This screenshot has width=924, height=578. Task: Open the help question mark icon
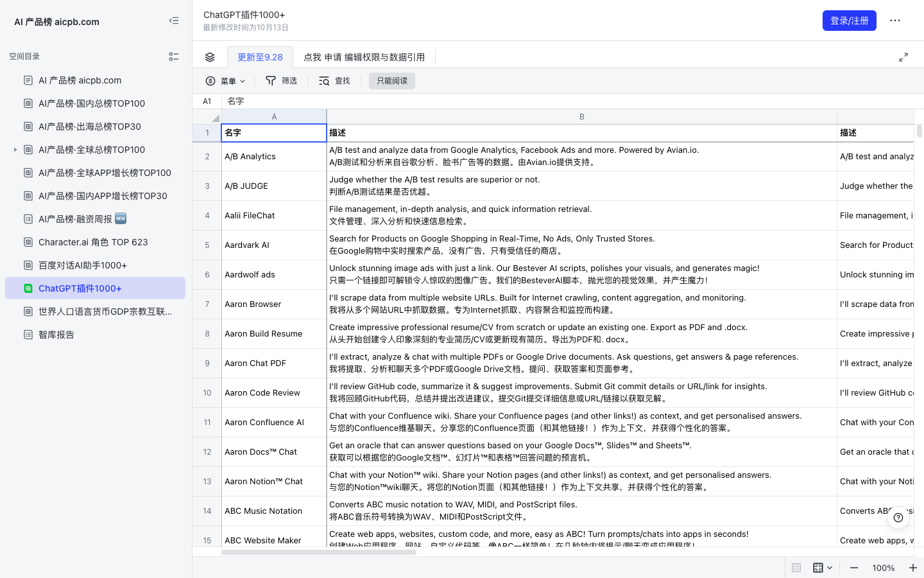(x=898, y=517)
